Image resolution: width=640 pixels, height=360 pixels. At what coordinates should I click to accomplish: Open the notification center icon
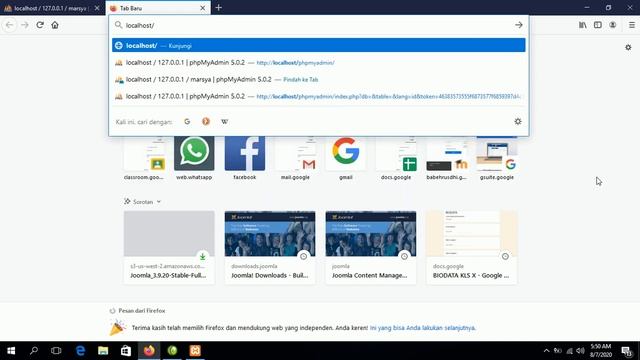(627, 351)
